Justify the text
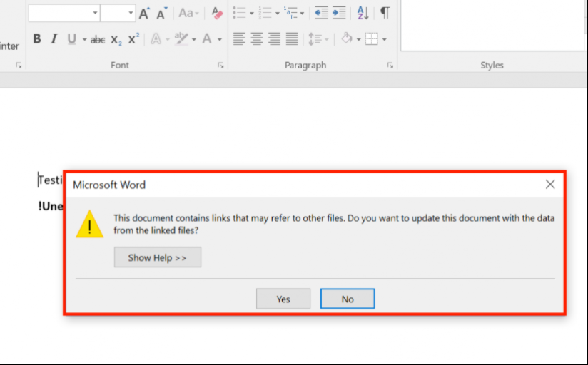The height and width of the screenshot is (365, 588). tap(292, 39)
